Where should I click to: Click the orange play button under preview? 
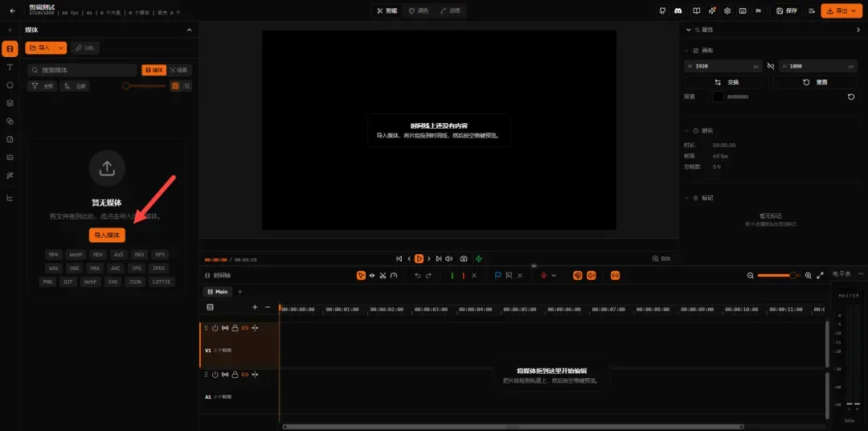pyautogui.click(x=419, y=259)
